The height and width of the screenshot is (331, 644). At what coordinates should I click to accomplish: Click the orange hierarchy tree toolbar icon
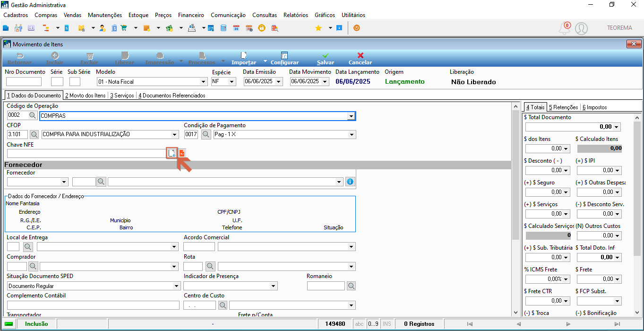tap(46, 28)
